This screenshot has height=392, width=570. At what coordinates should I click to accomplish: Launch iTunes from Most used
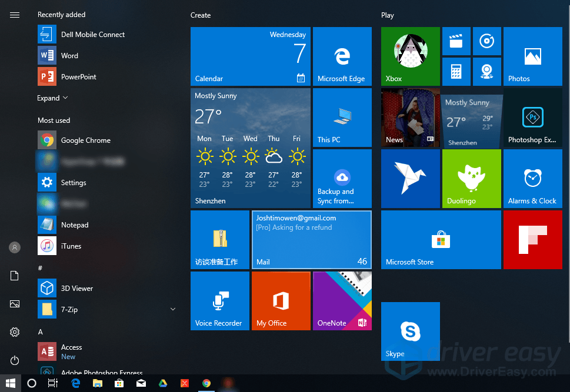tap(105, 246)
